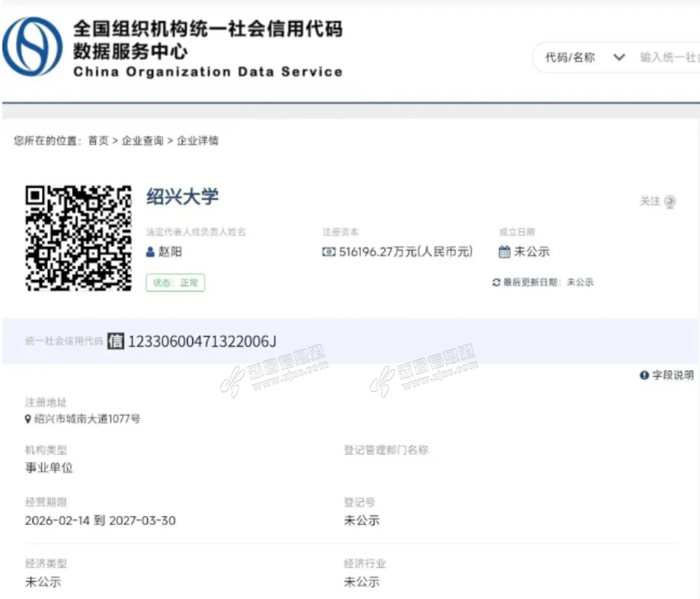Click the person icon beside 赵阳
The width and height of the screenshot is (700, 599).
point(151,252)
